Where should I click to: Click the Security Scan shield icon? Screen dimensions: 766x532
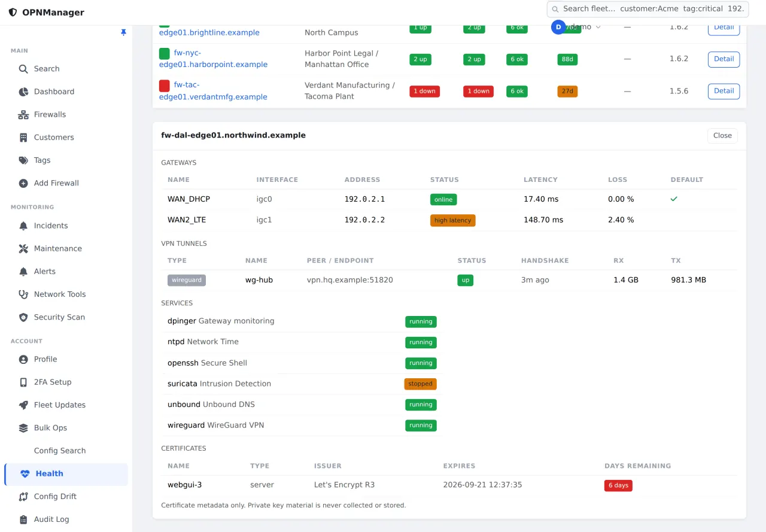pyautogui.click(x=23, y=317)
